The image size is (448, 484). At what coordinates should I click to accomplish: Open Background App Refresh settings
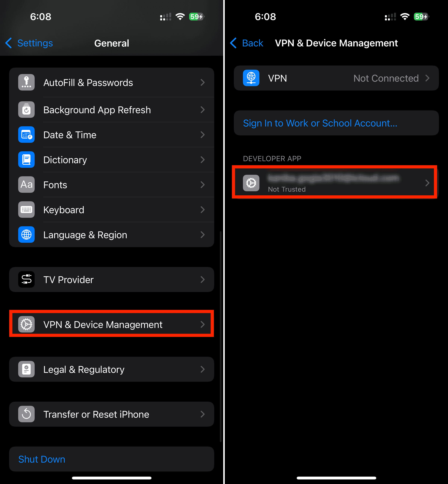click(111, 110)
